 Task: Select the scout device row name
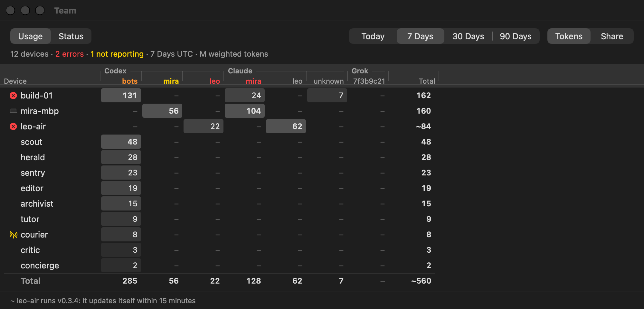click(x=31, y=142)
